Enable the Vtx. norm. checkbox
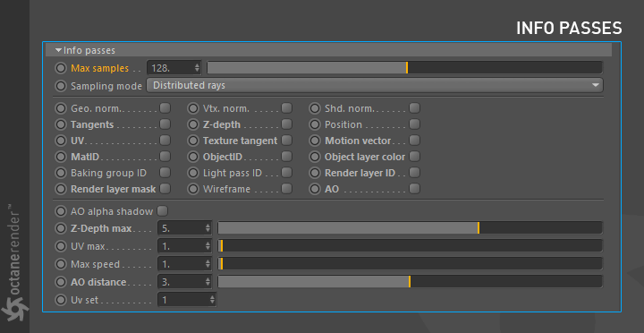The image size is (644, 333). tap(287, 108)
